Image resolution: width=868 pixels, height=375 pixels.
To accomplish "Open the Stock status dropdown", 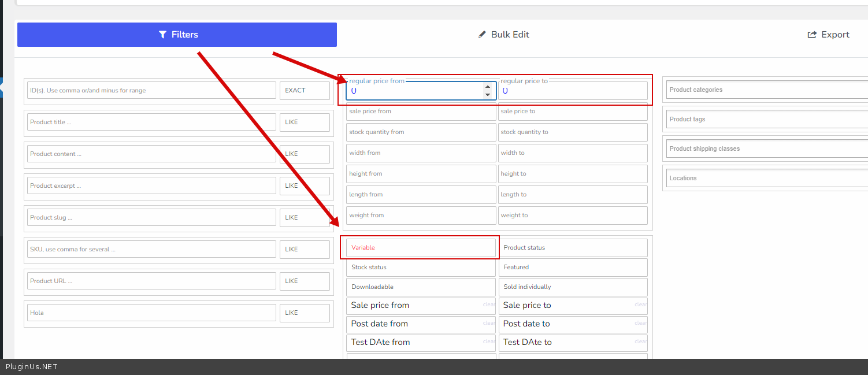I will pyautogui.click(x=421, y=268).
